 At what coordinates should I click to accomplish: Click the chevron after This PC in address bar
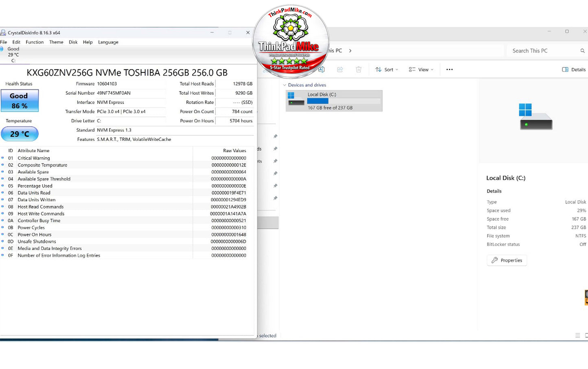click(x=350, y=51)
